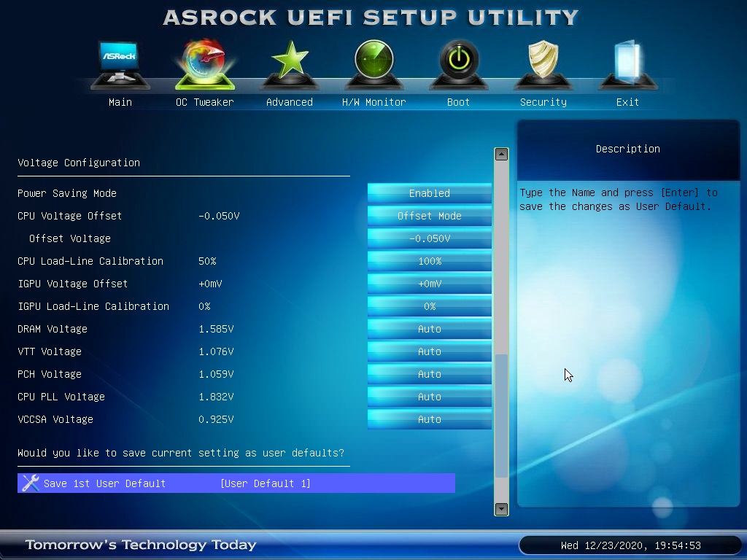Open CPU Load-Line Calibration 100% selector
Screen dimensions: 747x560
(429, 261)
